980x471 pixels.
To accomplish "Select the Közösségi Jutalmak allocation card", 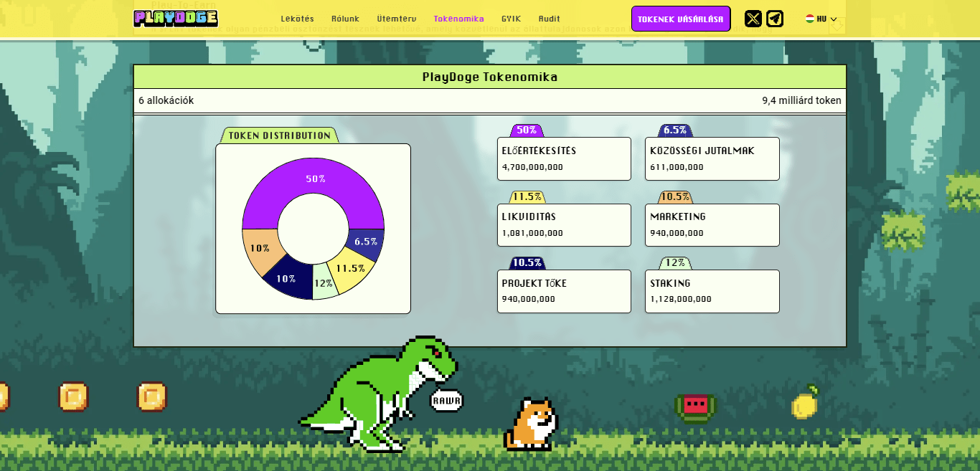I will 712,158.
